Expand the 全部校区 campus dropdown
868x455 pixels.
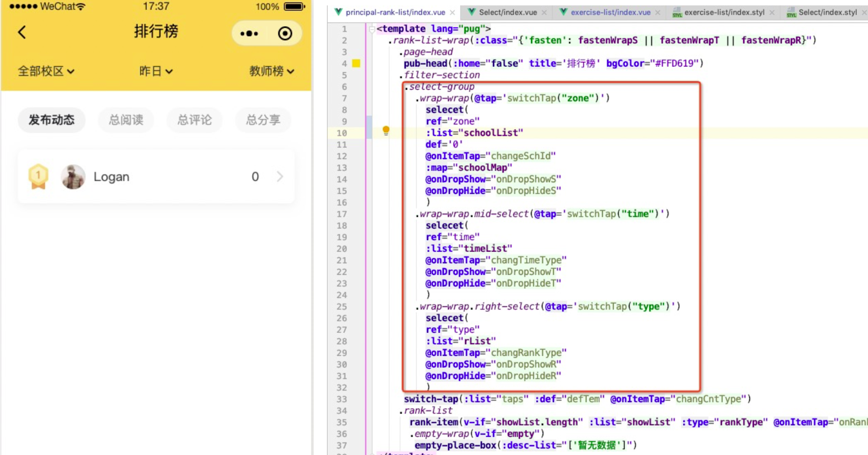pos(46,71)
